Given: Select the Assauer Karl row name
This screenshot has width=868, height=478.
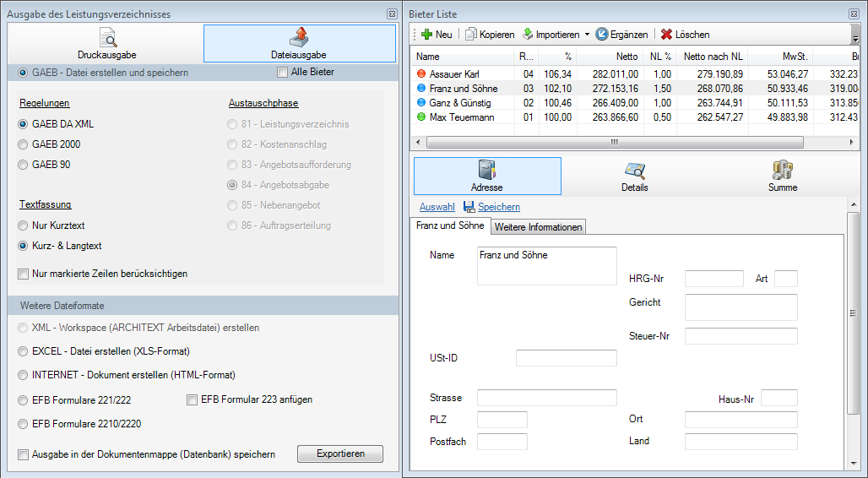Looking at the screenshot, I should tap(454, 73).
